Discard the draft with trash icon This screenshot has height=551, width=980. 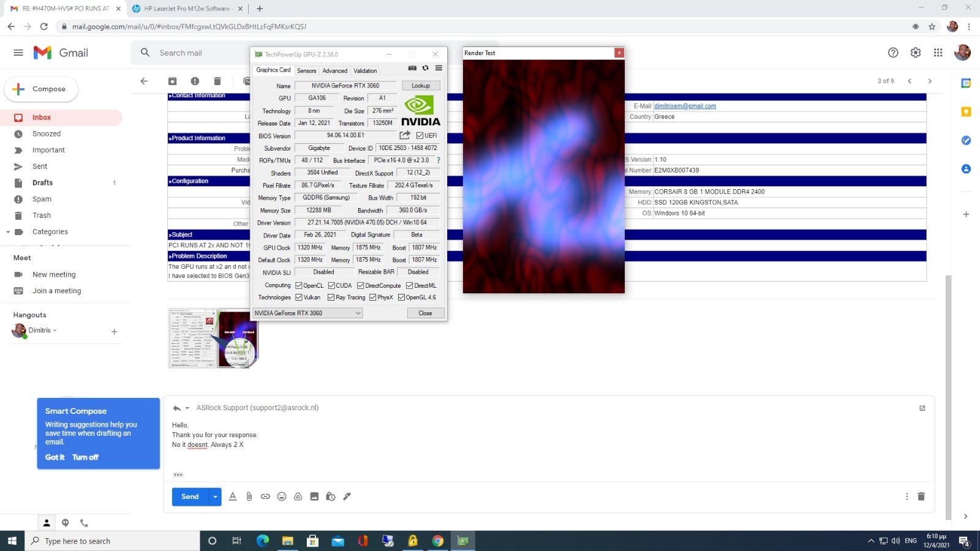[921, 497]
